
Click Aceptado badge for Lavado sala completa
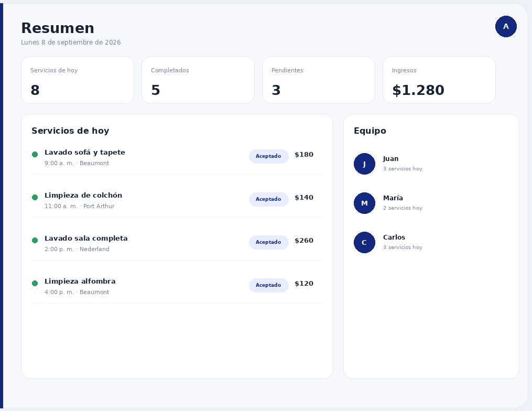269,242
